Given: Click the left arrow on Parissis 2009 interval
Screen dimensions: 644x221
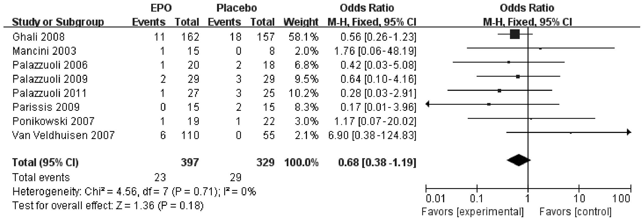Looking at the screenshot, I should coord(428,104).
